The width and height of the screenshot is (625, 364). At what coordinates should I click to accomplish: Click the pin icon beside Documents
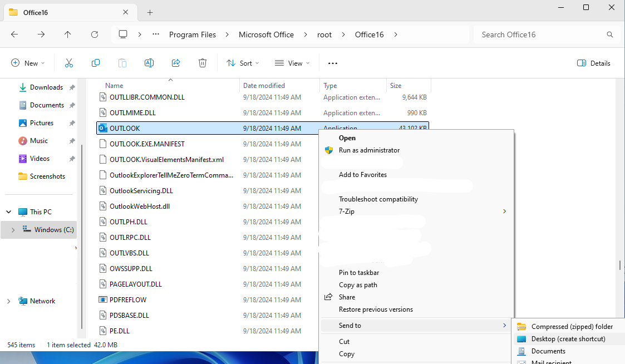coord(72,105)
